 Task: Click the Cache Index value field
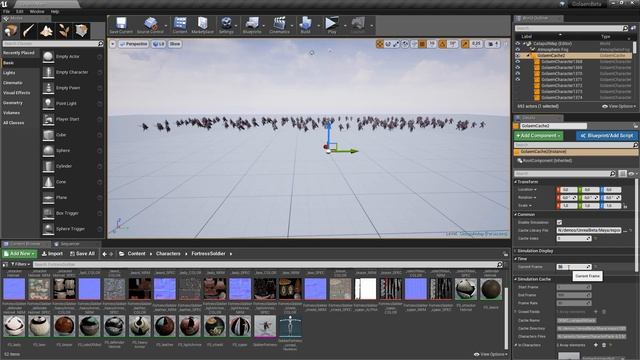pyautogui.click(x=573, y=238)
